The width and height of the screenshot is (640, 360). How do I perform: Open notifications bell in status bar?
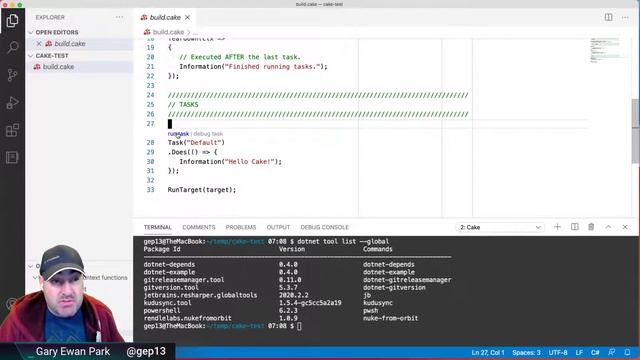coord(627,352)
